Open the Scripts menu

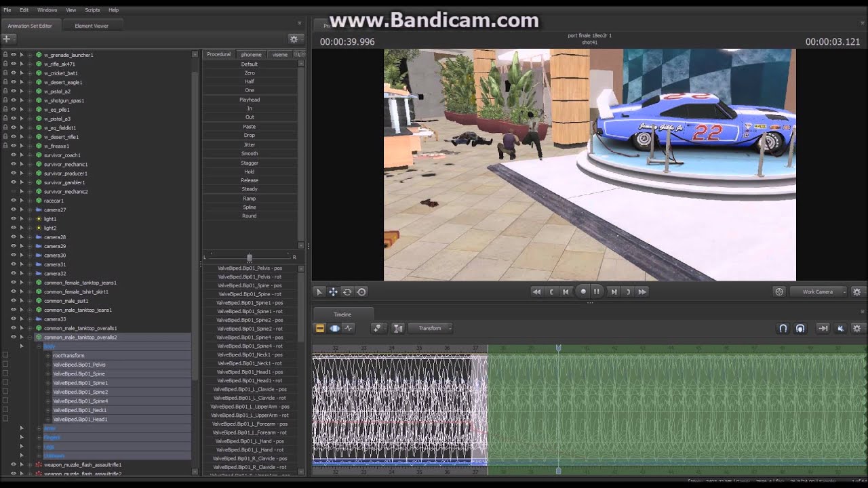coord(92,10)
